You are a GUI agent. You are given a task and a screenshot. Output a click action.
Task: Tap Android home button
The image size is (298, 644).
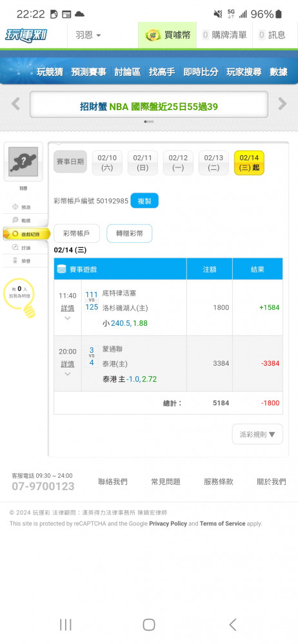pyautogui.click(x=149, y=625)
